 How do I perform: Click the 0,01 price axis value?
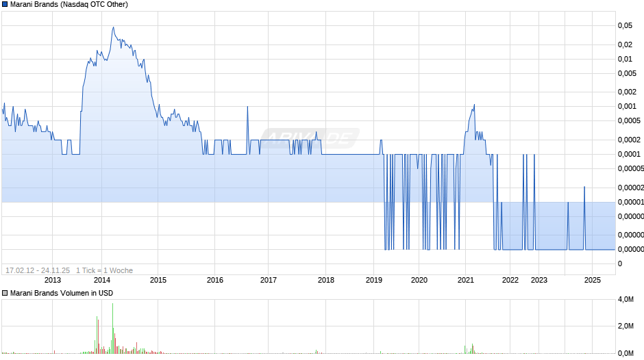point(625,59)
